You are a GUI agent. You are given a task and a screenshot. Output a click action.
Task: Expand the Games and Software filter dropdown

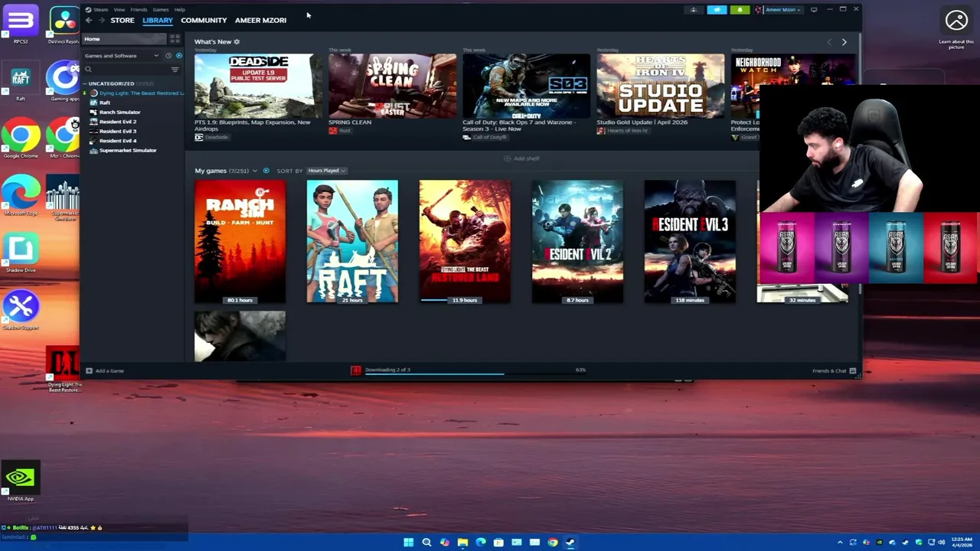point(122,56)
